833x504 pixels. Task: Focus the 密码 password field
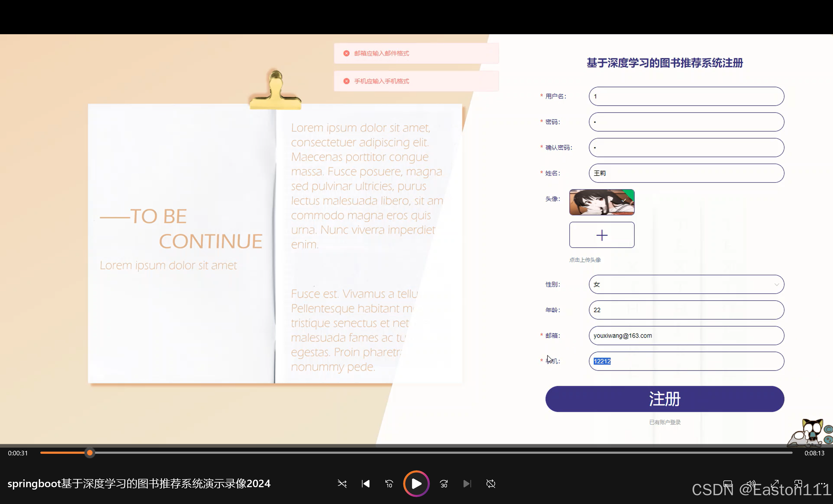(x=687, y=122)
